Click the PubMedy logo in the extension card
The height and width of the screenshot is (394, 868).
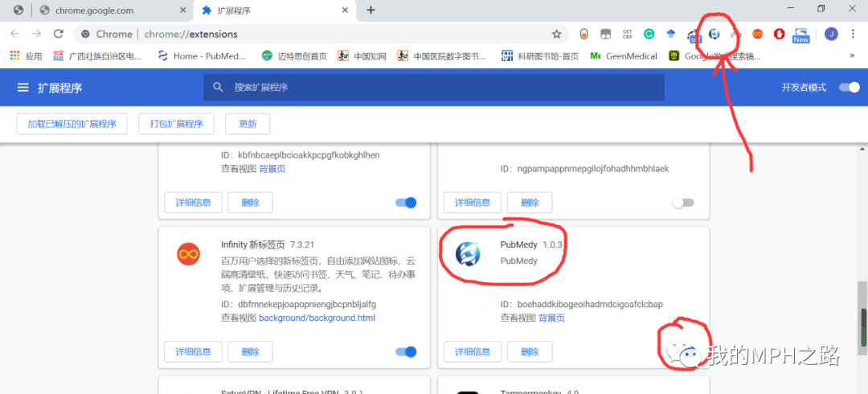tap(468, 254)
